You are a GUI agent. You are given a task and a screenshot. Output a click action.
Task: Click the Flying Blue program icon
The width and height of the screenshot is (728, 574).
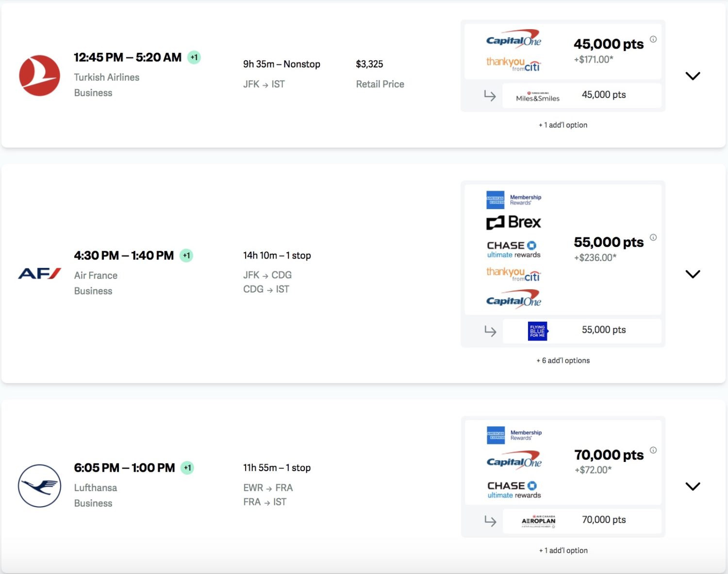pyautogui.click(x=537, y=331)
